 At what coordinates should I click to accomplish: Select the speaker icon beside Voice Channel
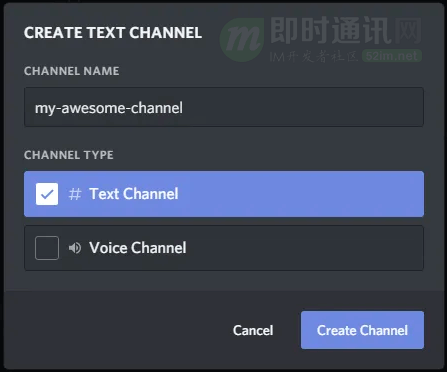(x=75, y=248)
